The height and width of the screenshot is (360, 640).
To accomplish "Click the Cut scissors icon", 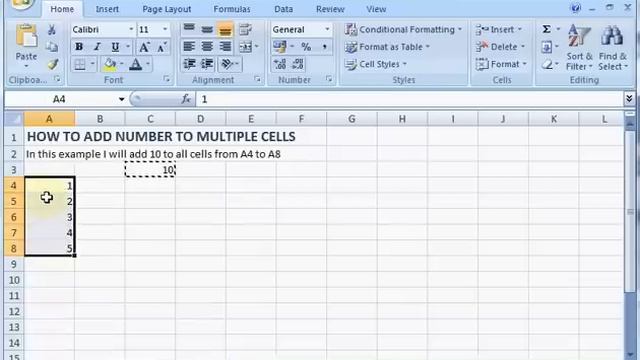I will [x=52, y=30].
